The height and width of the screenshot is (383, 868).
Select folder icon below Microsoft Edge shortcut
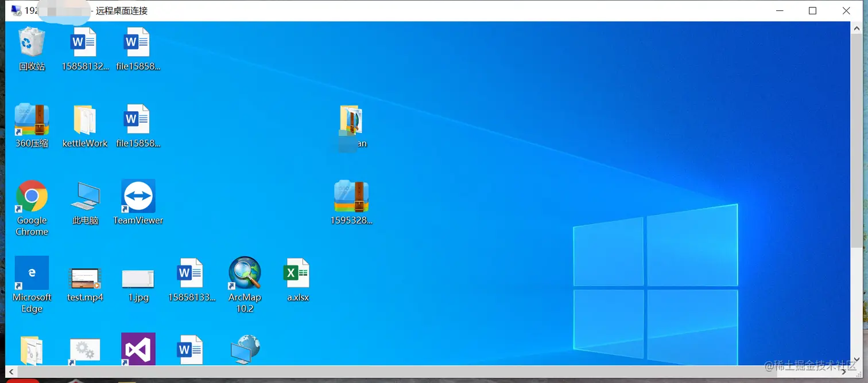[32, 349]
